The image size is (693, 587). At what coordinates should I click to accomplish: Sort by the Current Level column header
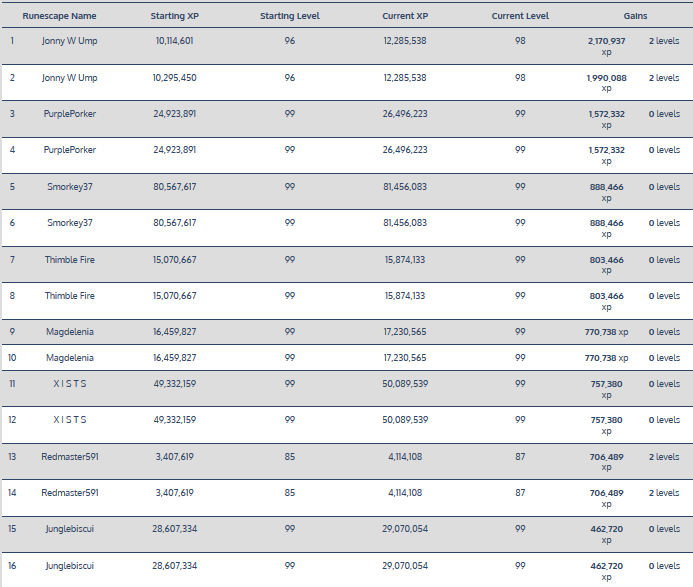tap(520, 16)
